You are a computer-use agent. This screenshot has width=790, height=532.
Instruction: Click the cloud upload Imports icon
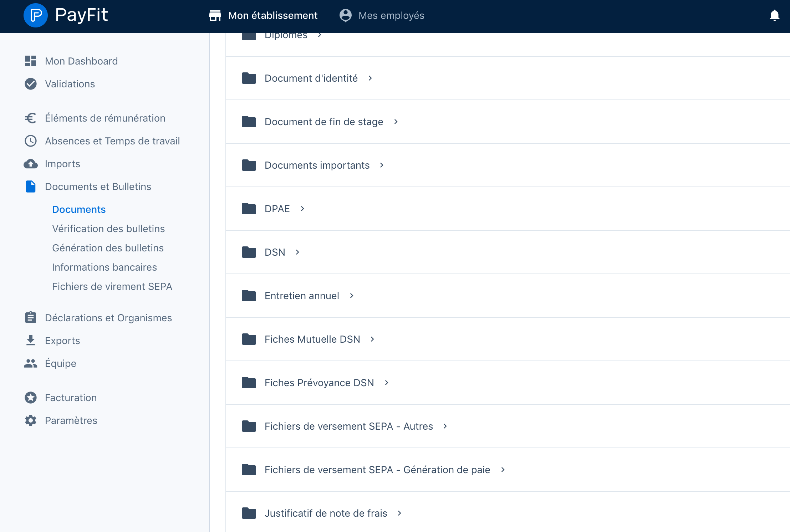point(31,164)
